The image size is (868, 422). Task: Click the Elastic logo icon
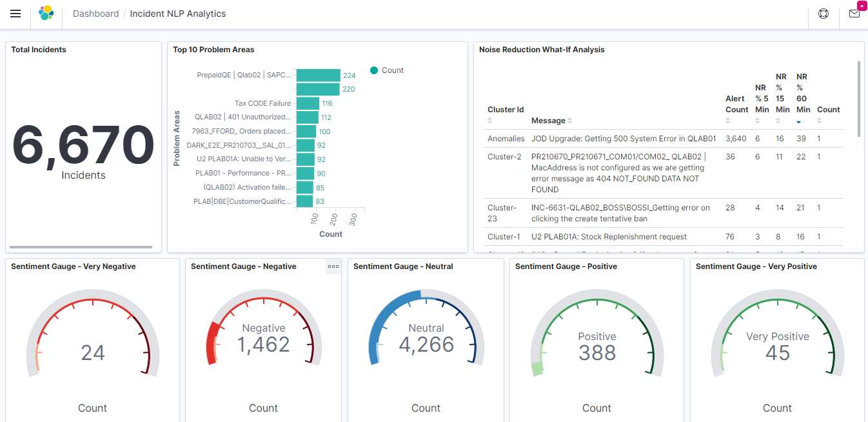46,14
